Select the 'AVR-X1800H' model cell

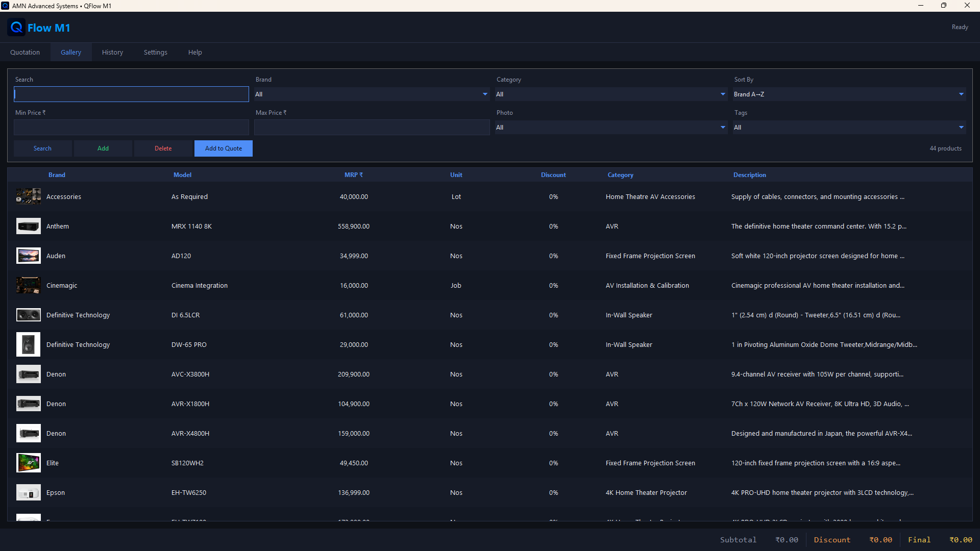[190, 404]
